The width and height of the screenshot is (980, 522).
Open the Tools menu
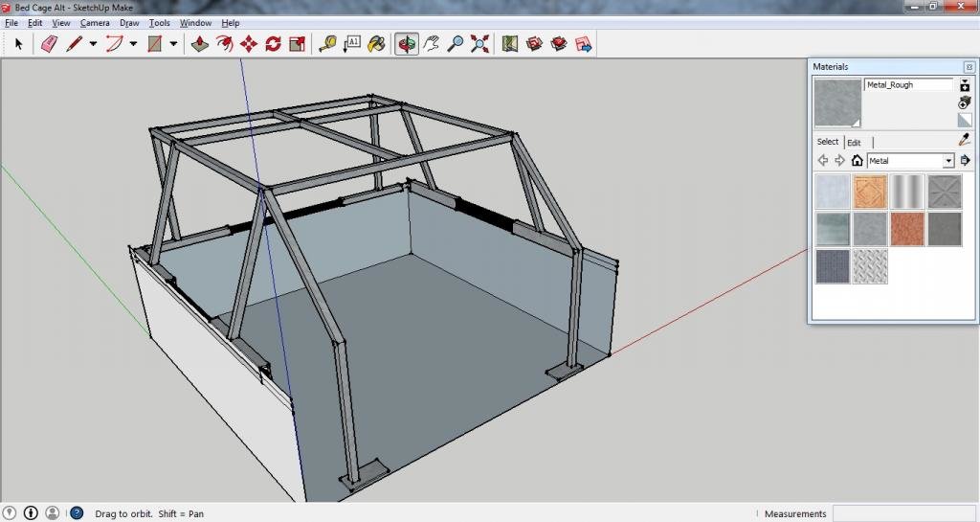(160, 22)
